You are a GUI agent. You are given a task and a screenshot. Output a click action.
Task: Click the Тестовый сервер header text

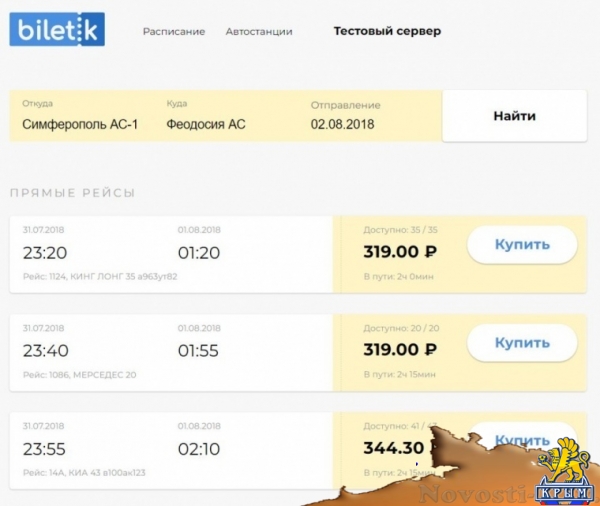pyautogui.click(x=387, y=31)
